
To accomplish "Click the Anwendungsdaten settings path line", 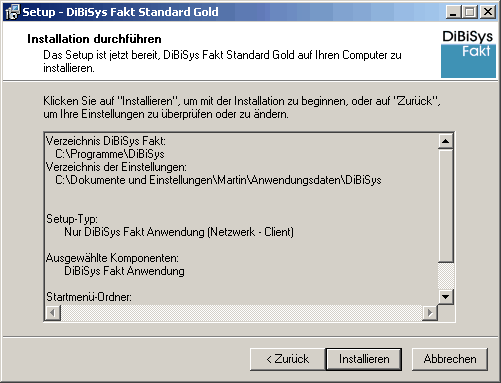I will (x=218, y=180).
